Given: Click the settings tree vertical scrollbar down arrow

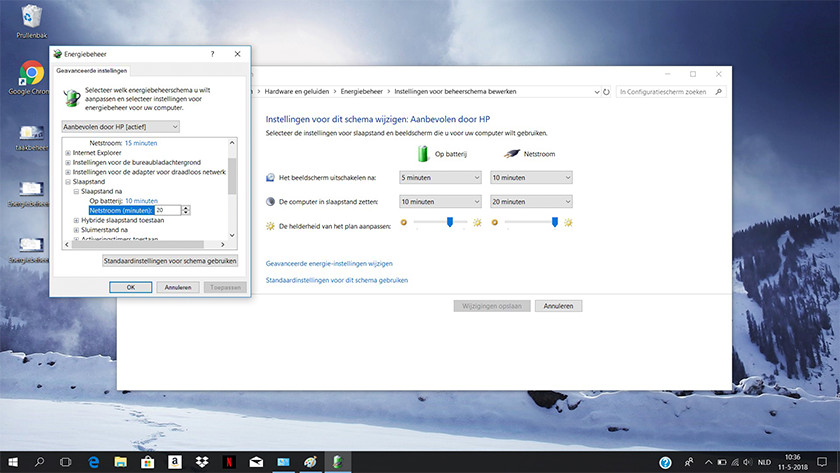Looking at the screenshot, I should [232, 235].
